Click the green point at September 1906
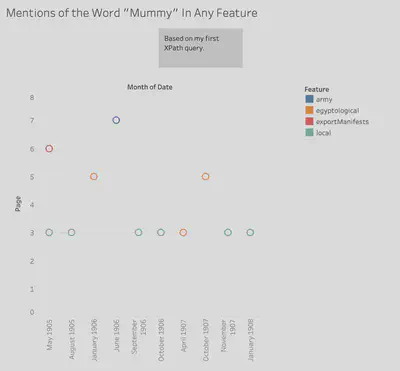400x371 pixels. click(138, 232)
